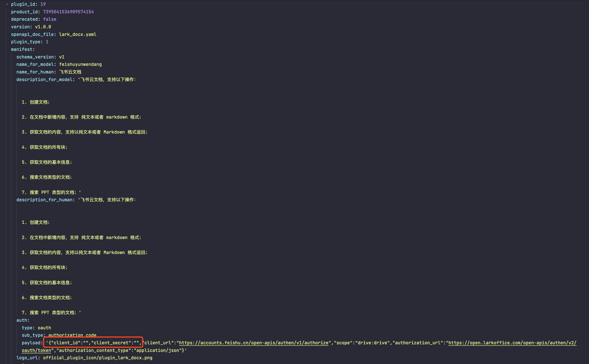
Task: Click the feishuyunwendang model name value
Action: 80,64
